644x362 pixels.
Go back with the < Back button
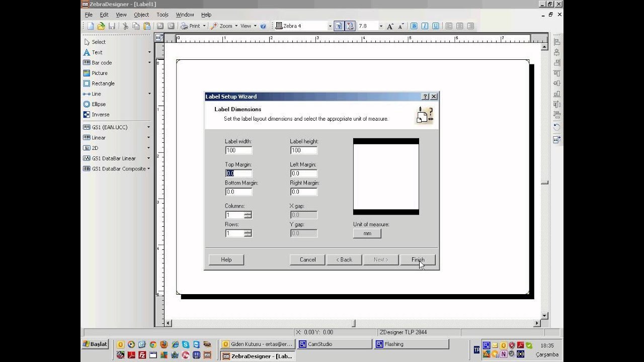tap(344, 260)
